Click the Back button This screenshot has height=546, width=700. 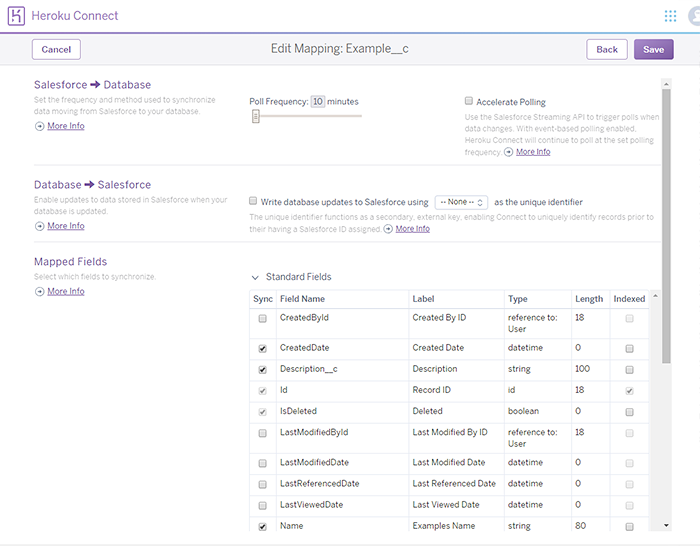[x=607, y=50]
